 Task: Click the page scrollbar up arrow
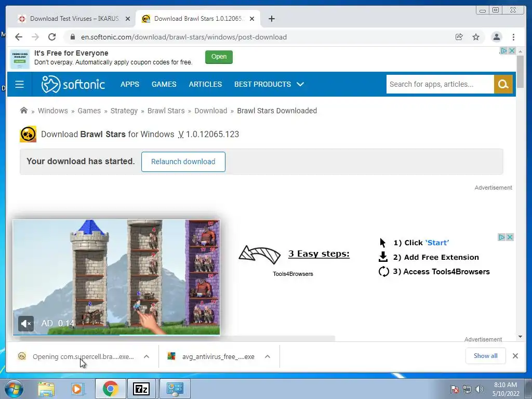520,51
